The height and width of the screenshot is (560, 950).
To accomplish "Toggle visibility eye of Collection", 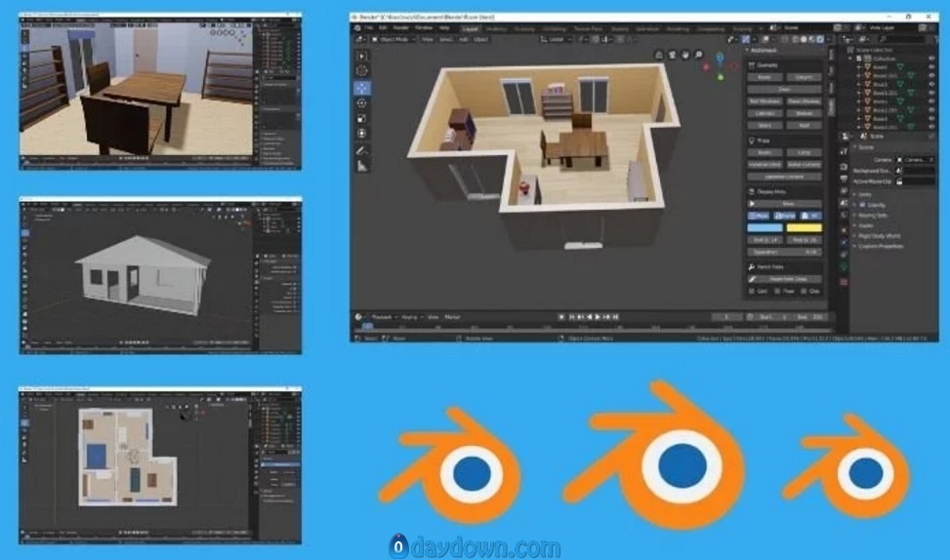I will pos(931,59).
